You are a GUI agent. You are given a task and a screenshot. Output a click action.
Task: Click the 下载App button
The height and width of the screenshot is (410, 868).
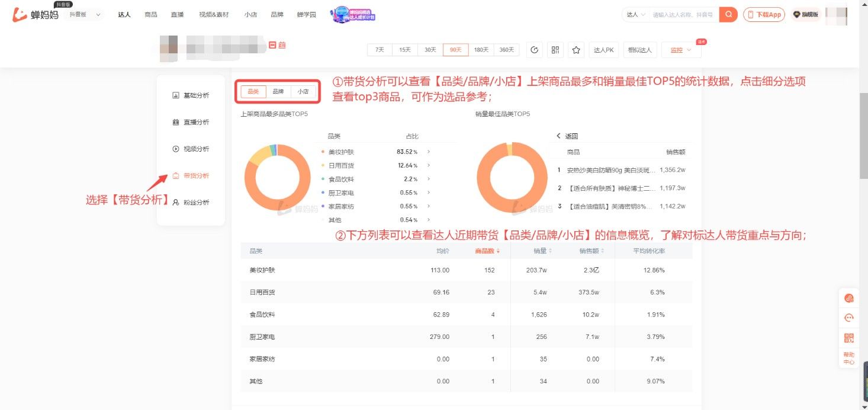[763, 14]
